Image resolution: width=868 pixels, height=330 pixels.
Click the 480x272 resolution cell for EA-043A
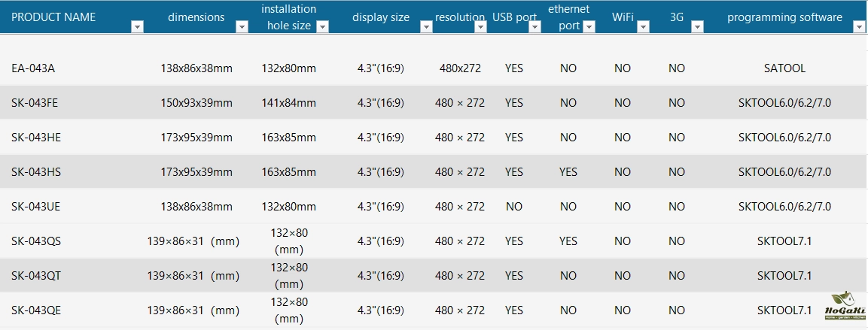pos(460,68)
